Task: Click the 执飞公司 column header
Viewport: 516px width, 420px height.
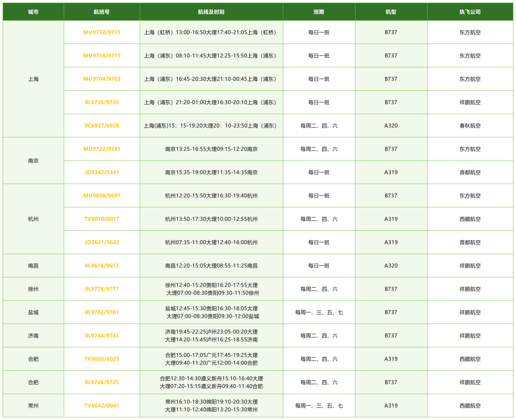Action: click(470, 12)
